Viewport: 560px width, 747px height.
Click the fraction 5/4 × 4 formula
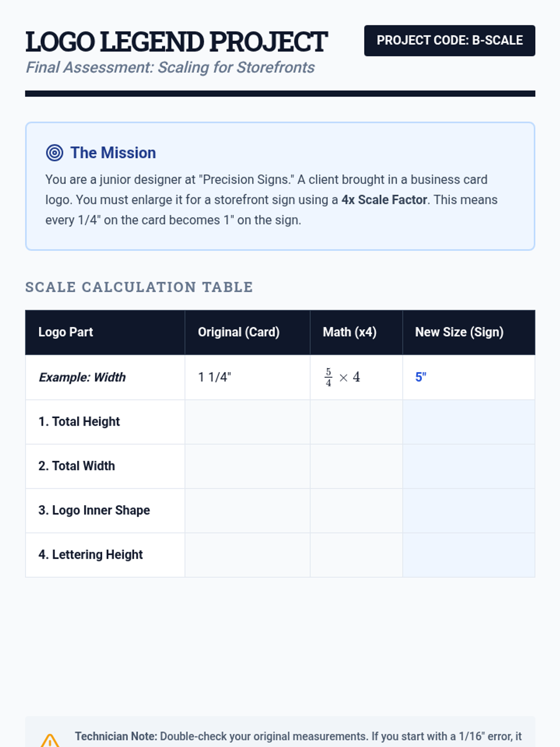point(342,377)
